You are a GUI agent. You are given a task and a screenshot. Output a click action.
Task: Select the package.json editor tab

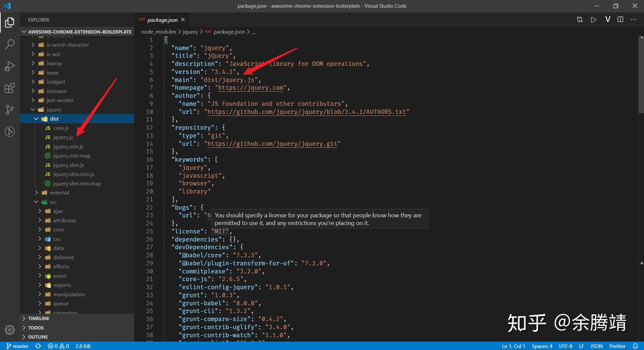pyautogui.click(x=162, y=20)
